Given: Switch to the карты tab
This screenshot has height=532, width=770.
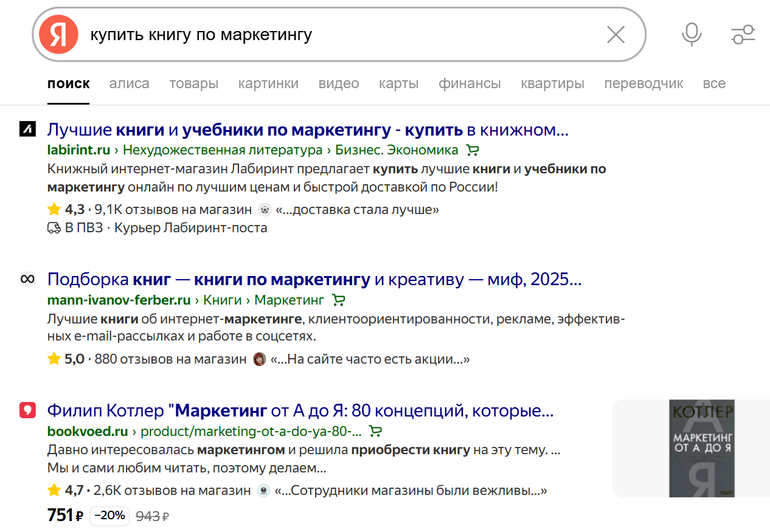Looking at the screenshot, I should pyautogui.click(x=398, y=83).
